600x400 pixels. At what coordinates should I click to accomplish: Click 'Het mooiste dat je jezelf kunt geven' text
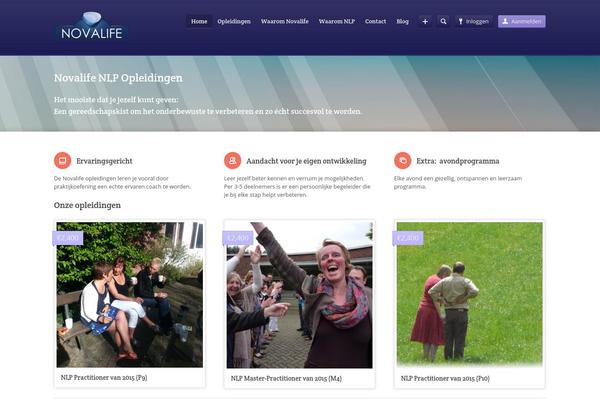tap(116, 100)
